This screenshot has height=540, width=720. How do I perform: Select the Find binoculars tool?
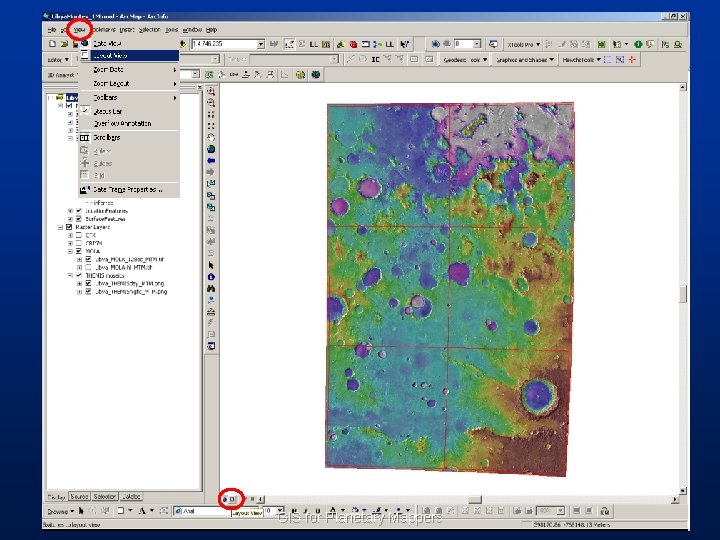[x=211, y=287]
